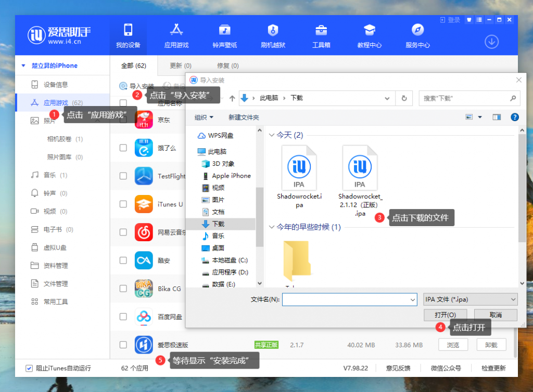Click the iTunes U app icon
This screenshot has height=392, width=533.
(144, 204)
